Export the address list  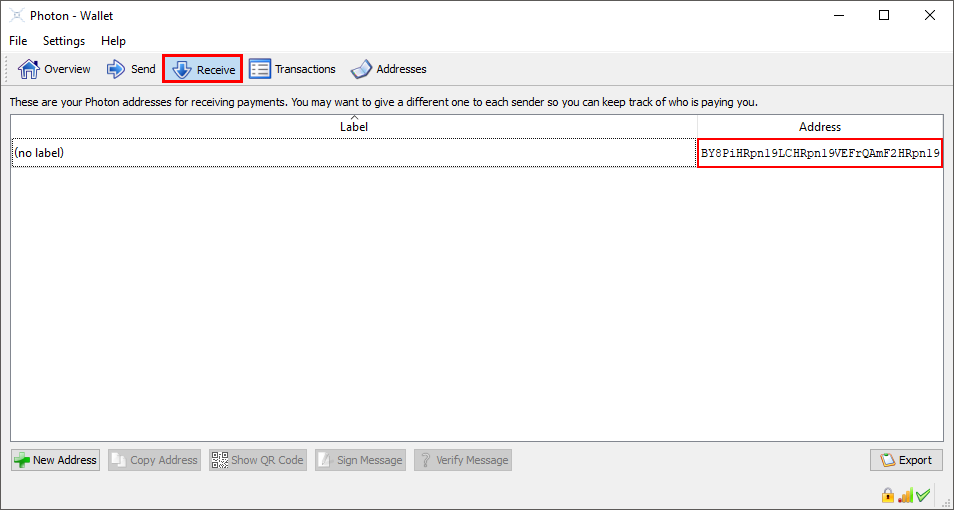pyautogui.click(x=907, y=460)
